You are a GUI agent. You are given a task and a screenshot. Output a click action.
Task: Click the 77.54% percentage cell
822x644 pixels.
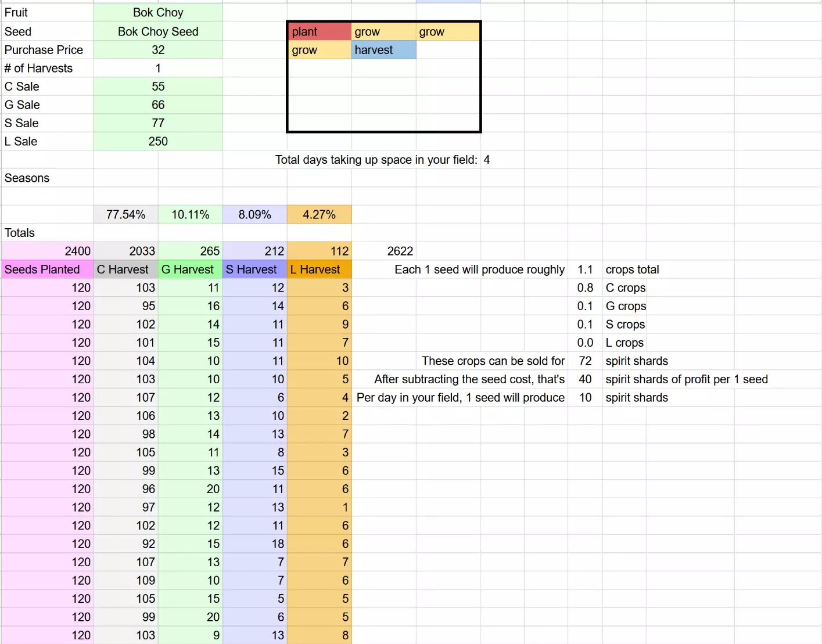125,214
